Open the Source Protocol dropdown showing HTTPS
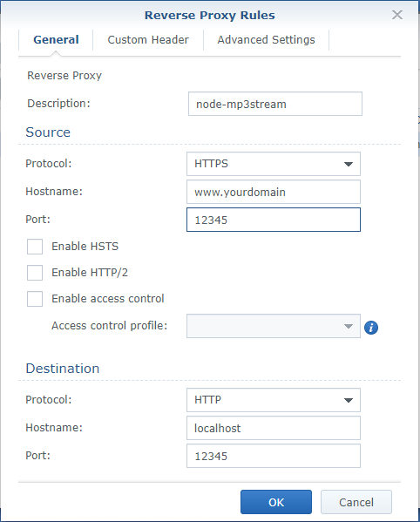 pyautogui.click(x=274, y=164)
